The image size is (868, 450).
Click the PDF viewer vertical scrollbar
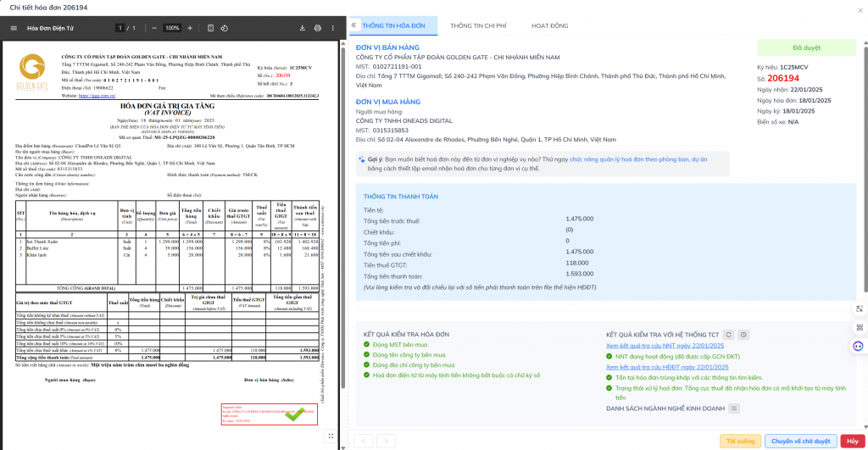(342, 216)
